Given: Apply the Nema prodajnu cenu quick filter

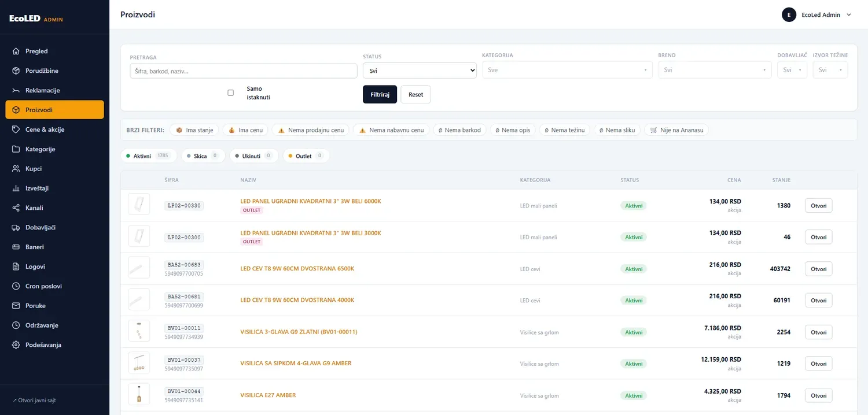Looking at the screenshot, I should pos(311,130).
